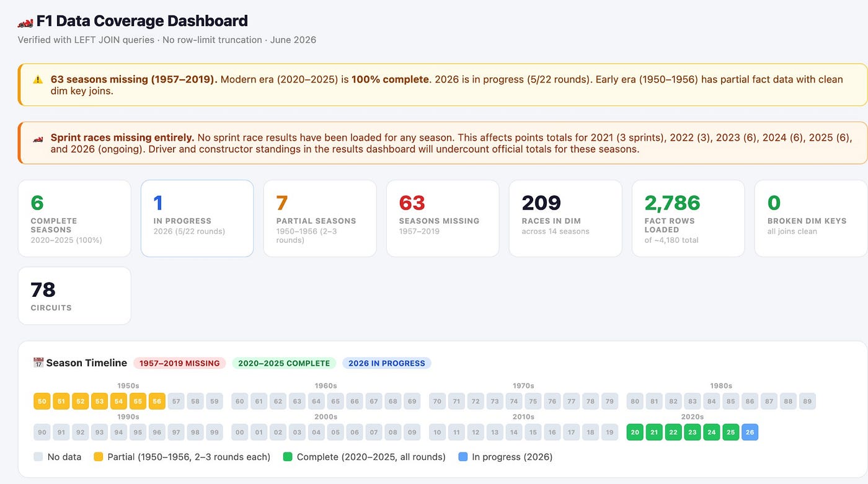Click the grey No data legend swatch
Screen dimensions: 868x484
38,457
